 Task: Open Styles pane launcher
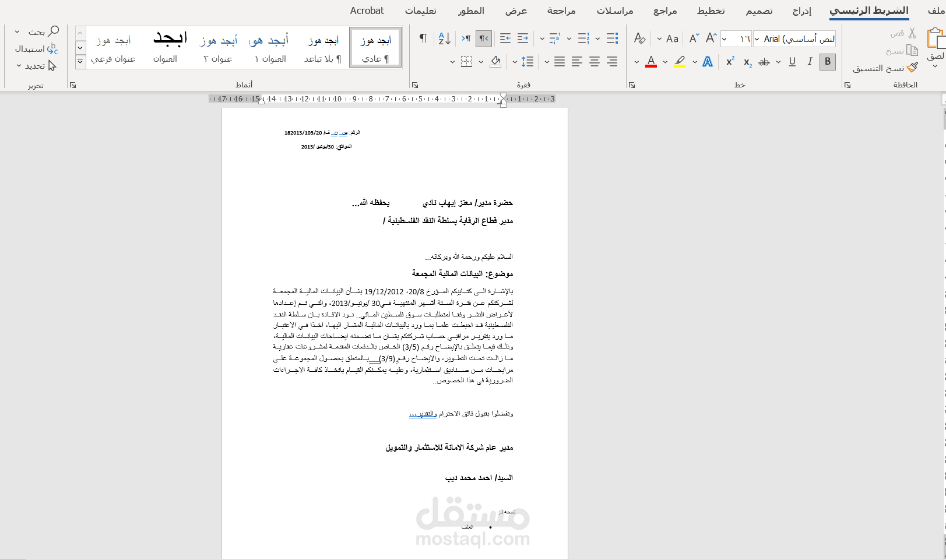tap(73, 85)
